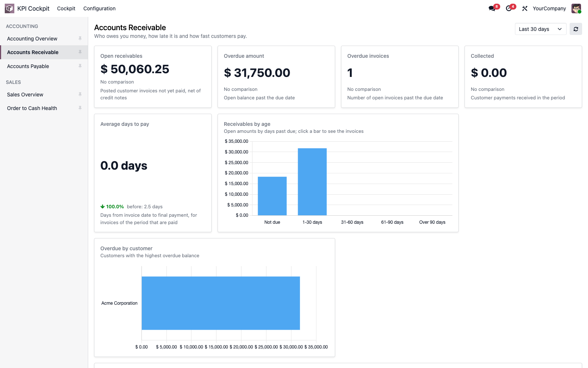Image resolution: width=588 pixels, height=368 pixels.
Task: Click the 1-30 days bar in chart
Action: point(312,182)
